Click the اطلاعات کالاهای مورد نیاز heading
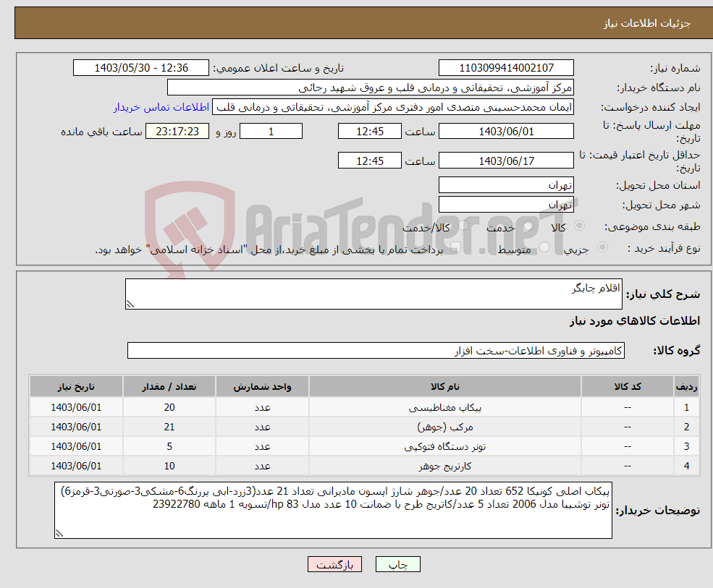Screen dimensions: 713x588 pyautogui.click(x=635, y=321)
